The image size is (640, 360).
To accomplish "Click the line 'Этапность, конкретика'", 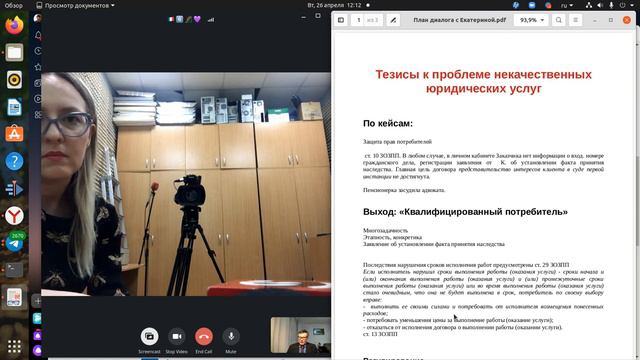I will tap(392, 237).
